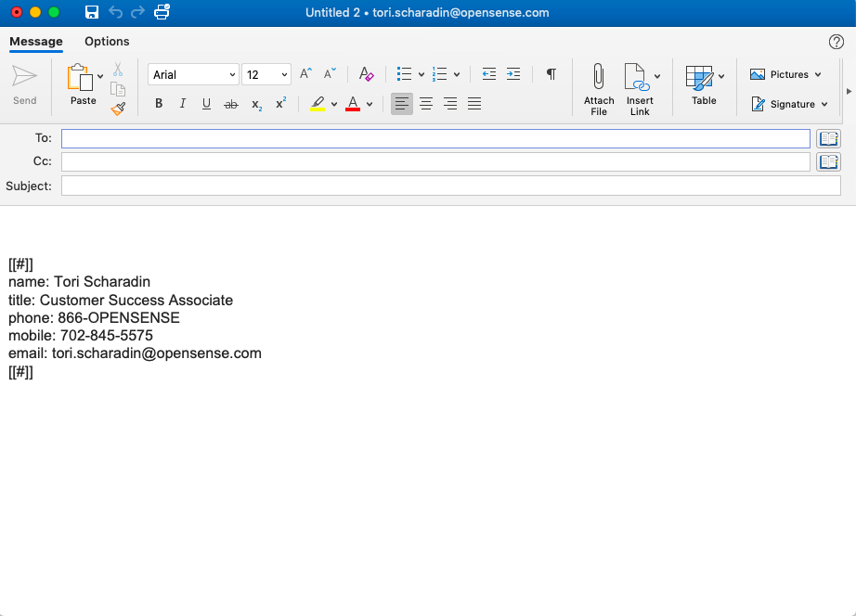Show paragraph marks with the pilcrow icon
The image size is (856, 616).
pos(551,73)
